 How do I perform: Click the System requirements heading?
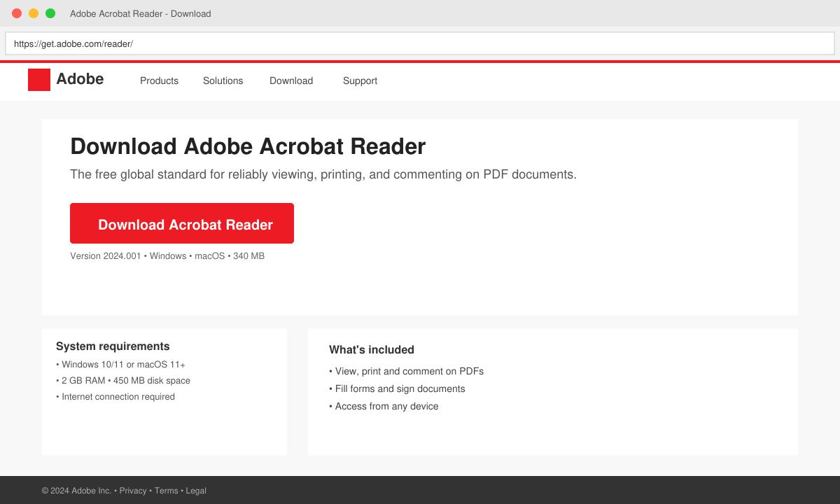pyautogui.click(x=113, y=346)
